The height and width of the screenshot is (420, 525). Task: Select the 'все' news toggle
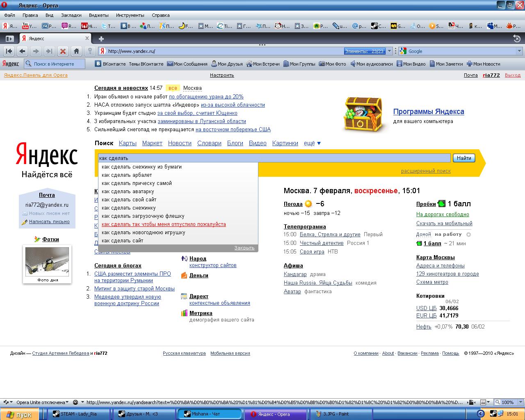(x=173, y=88)
